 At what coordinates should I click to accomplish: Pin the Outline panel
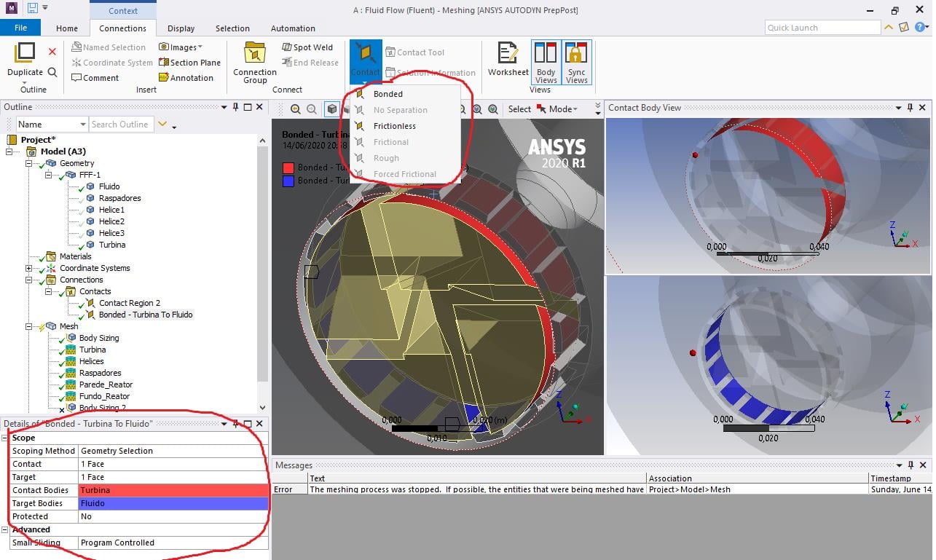coord(236,107)
